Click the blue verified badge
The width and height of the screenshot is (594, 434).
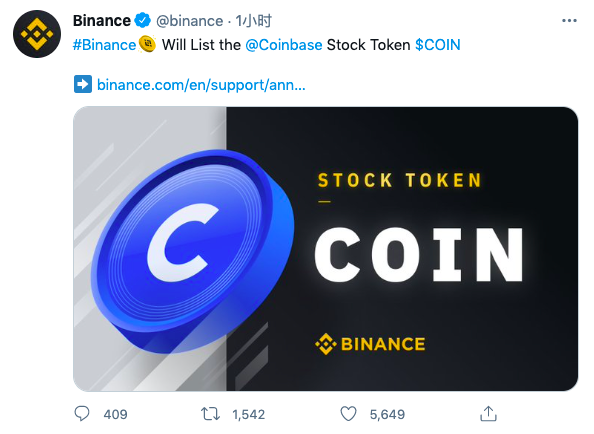[143, 20]
